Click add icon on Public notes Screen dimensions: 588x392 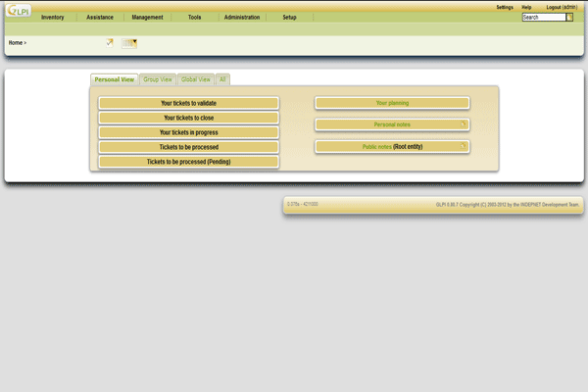pyautogui.click(x=464, y=146)
